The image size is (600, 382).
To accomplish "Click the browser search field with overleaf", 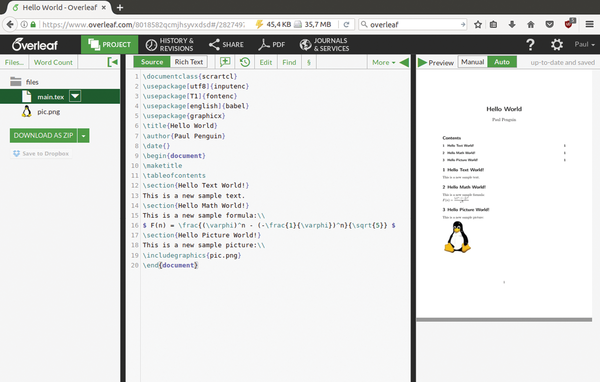I will click(413, 24).
